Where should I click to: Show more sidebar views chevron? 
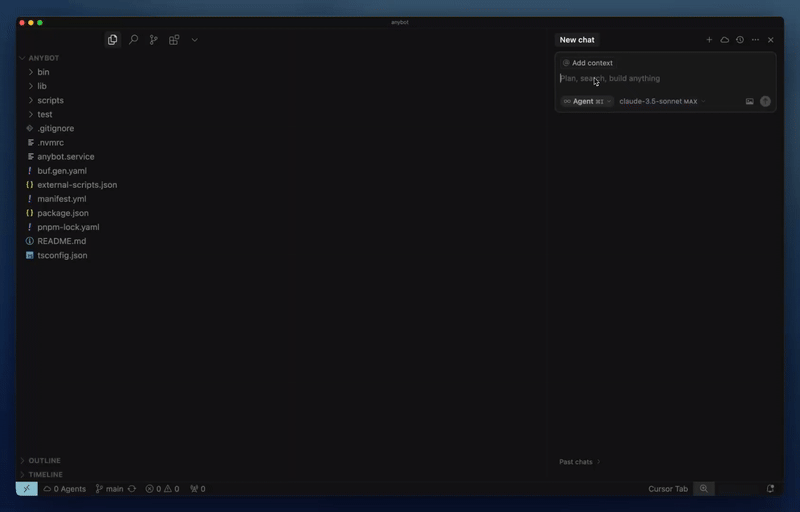194,40
